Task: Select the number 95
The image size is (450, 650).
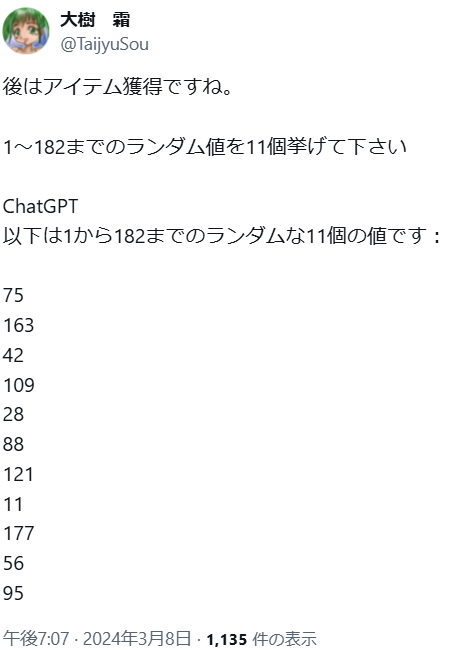Action: pos(13,593)
